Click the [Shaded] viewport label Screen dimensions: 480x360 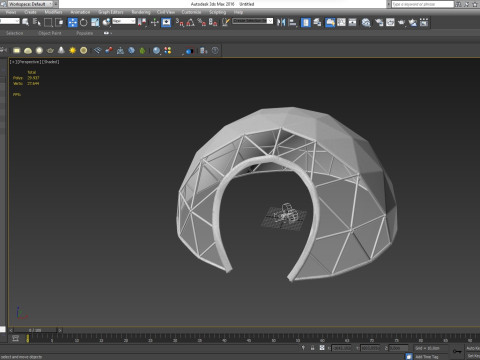click(50, 62)
